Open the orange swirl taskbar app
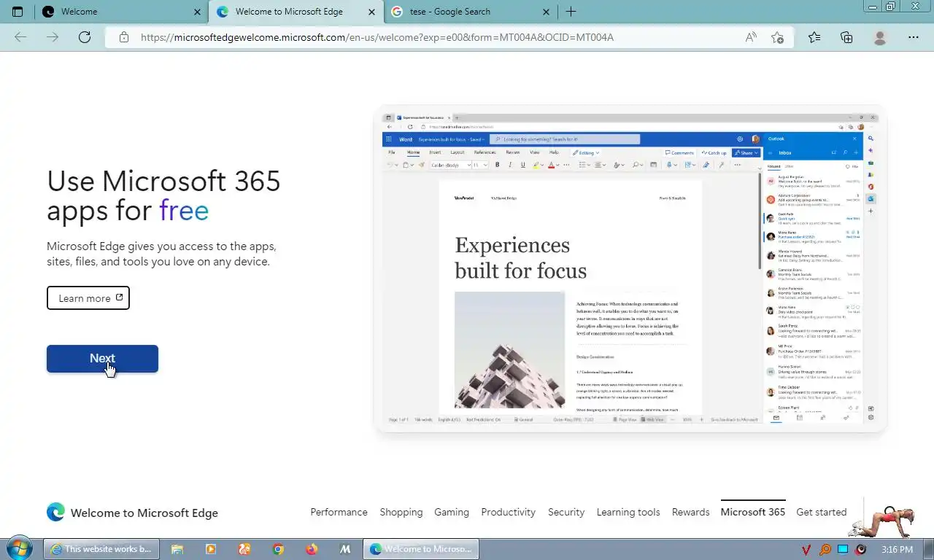The height and width of the screenshot is (560, 934). point(244,549)
